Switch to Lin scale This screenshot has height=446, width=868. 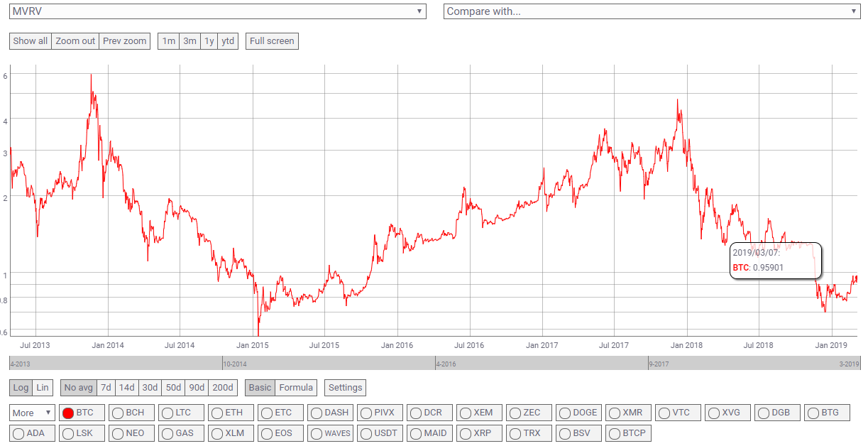point(43,388)
